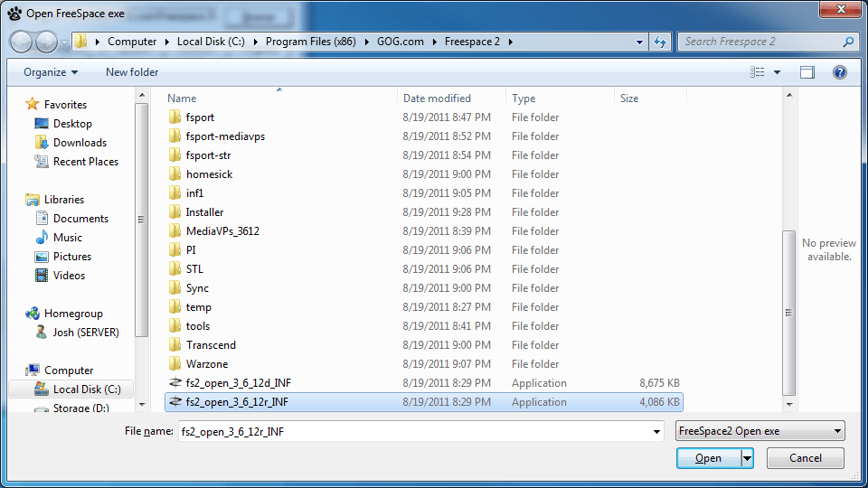Select the Transcend folder

(211, 345)
